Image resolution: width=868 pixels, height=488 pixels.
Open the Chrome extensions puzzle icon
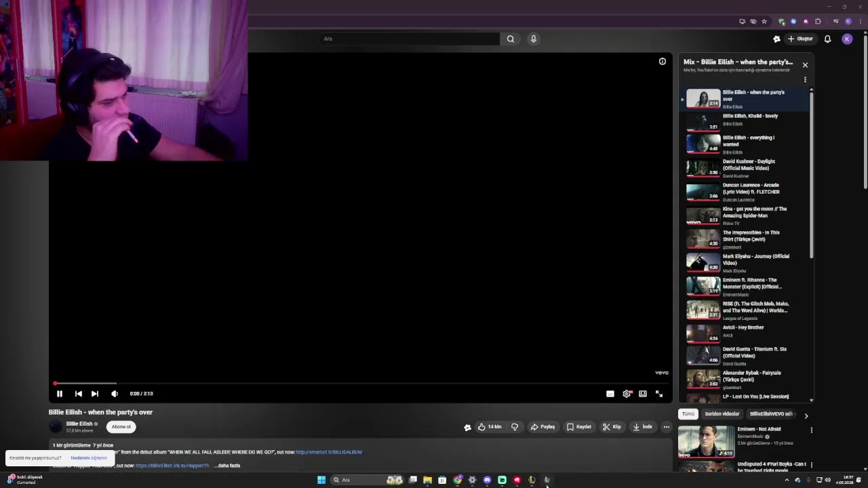point(818,21)
